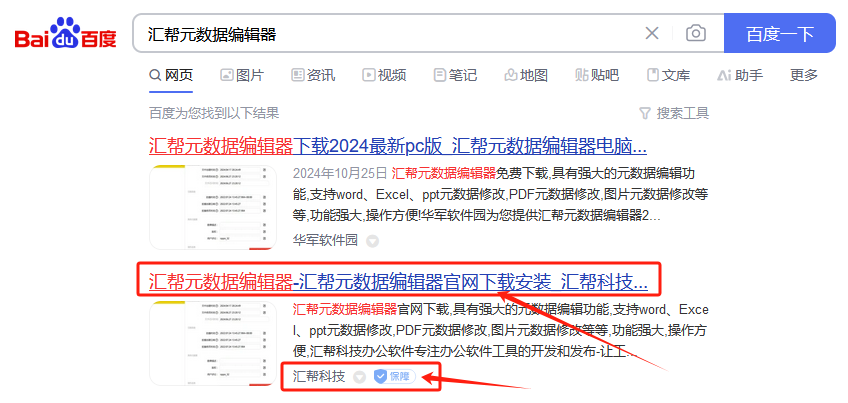Switch to the 地图 tab
The width and height of the screenshot is (848, 403).
tap(526, 75)
